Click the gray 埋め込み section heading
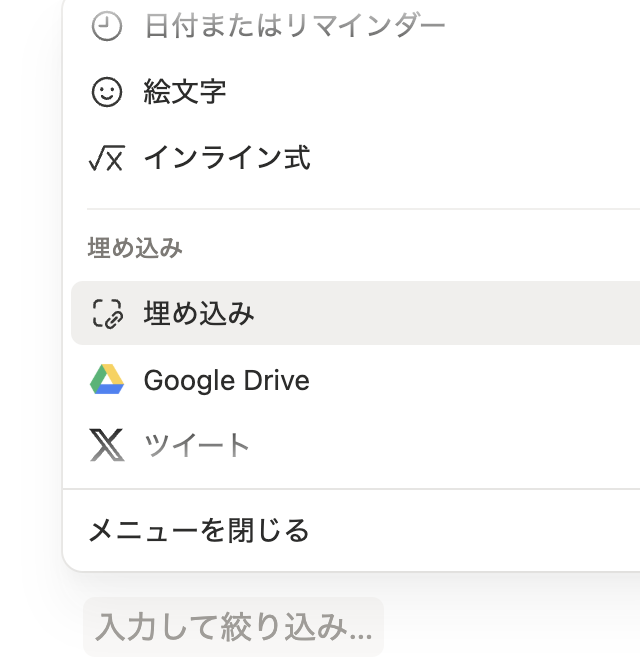Screen dimensions: 640x672 [x=135, y=248]
